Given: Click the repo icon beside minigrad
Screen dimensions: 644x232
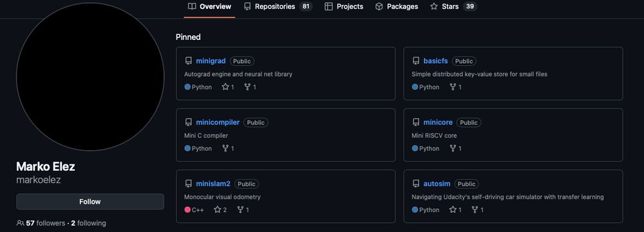Looking at the screenshot, I should pyautogui.click(x=189, y=61).
